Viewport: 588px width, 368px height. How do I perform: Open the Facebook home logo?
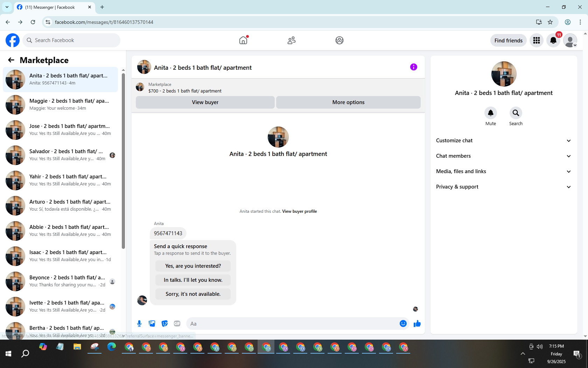point(13,40)
